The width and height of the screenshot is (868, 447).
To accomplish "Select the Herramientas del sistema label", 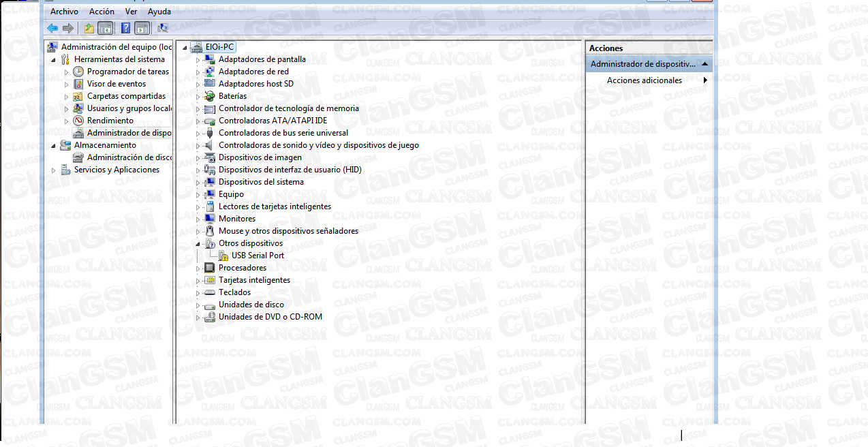I will click(119, 59).
